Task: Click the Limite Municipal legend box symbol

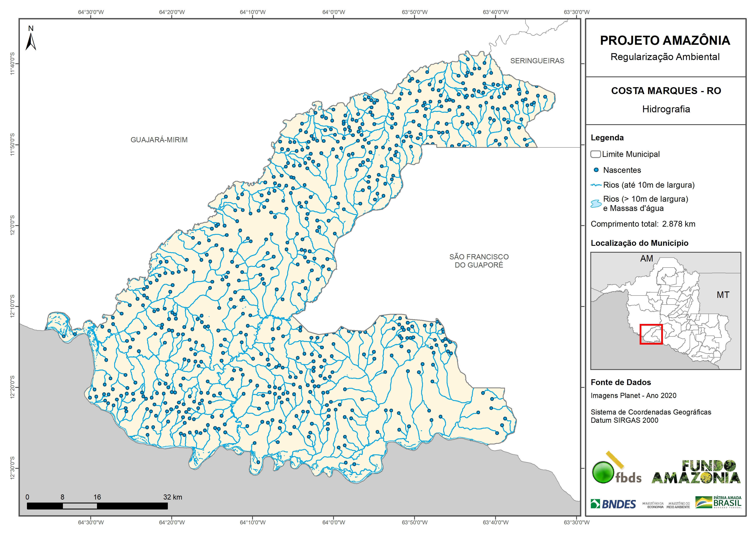Action: (595, 154)
